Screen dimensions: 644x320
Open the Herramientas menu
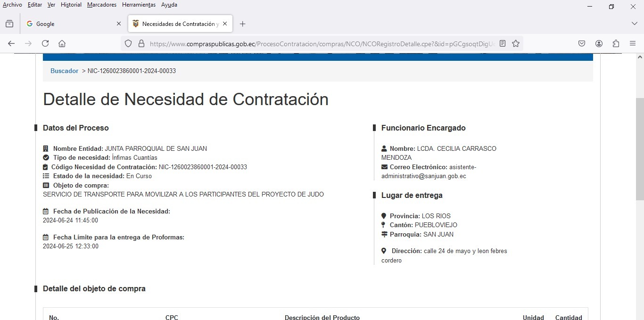point(139,5)
